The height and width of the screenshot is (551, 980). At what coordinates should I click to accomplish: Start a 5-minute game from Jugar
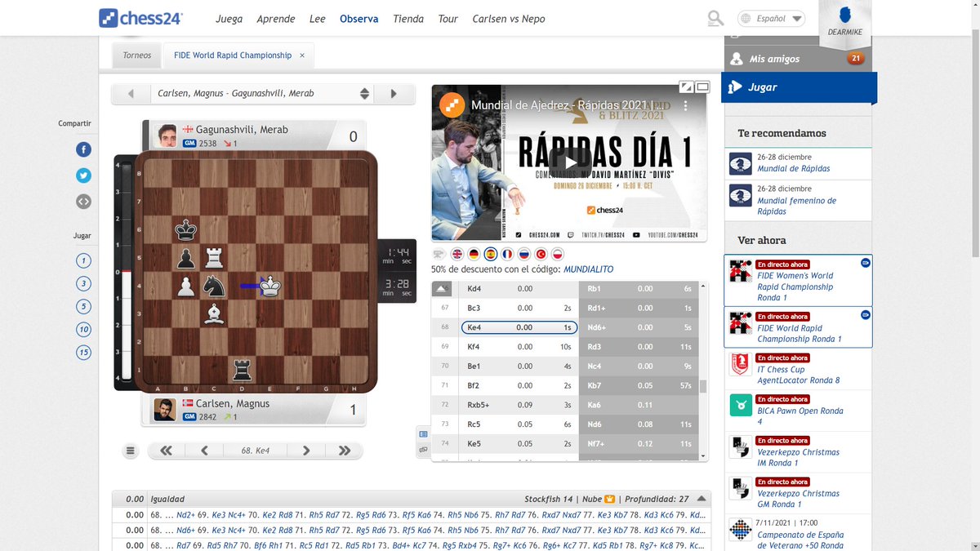click(83, 307)
